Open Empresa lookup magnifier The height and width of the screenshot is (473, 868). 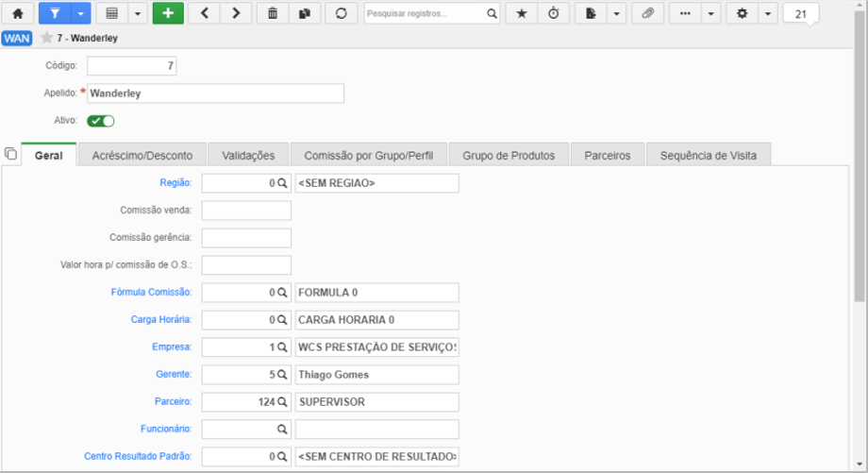coord(282,347)
